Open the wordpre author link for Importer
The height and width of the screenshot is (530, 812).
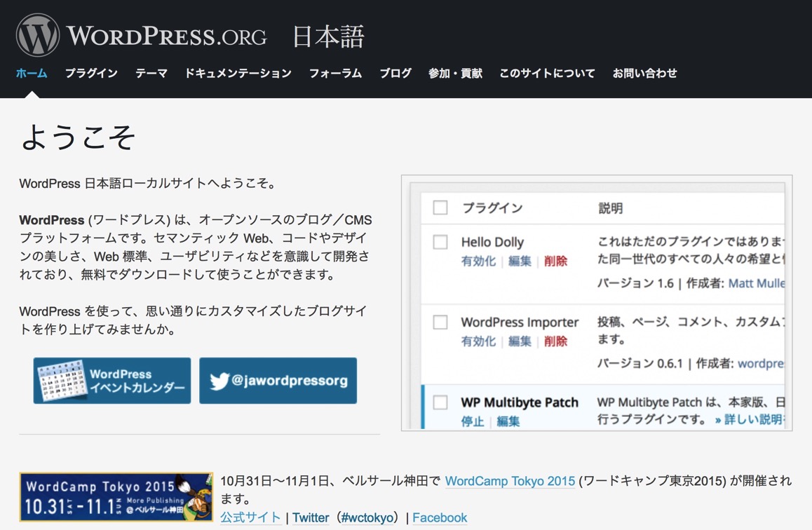click(761, 363)
